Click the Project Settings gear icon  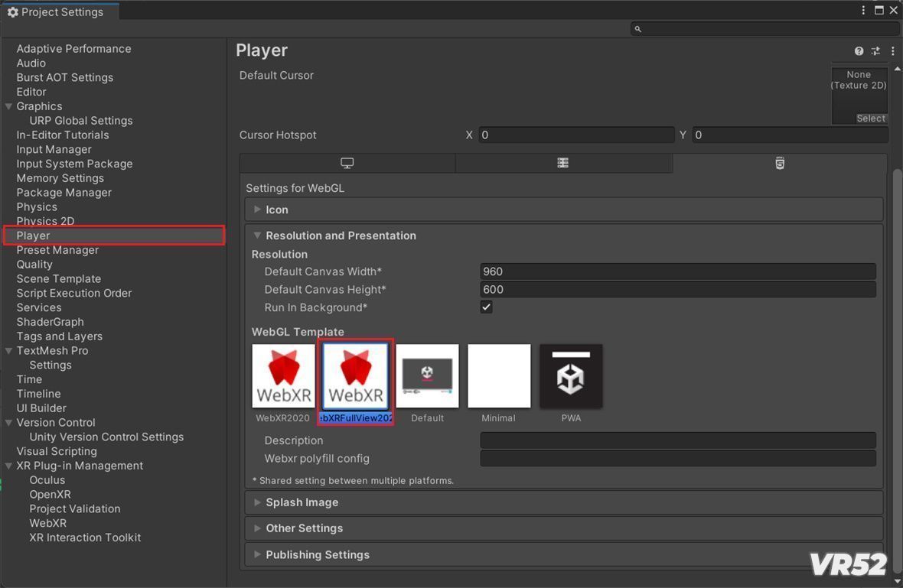point(13,12)
